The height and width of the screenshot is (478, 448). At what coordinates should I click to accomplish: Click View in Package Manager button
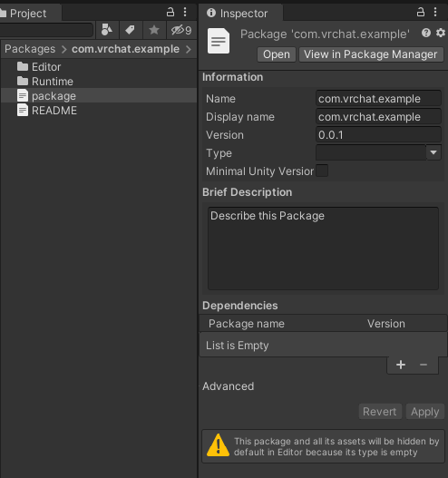[x=371, y=54]
